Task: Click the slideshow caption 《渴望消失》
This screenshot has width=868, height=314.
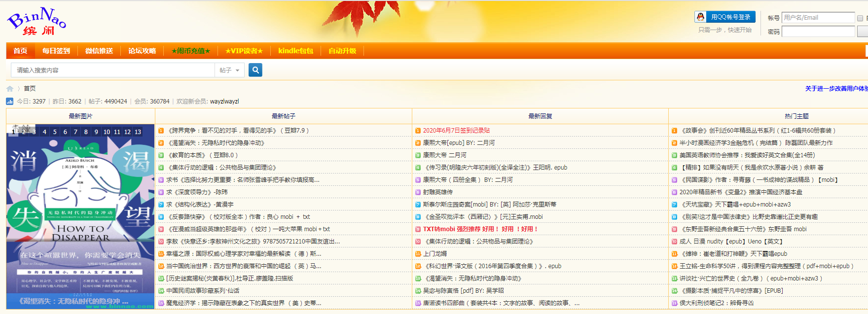Action: [74, 301]
